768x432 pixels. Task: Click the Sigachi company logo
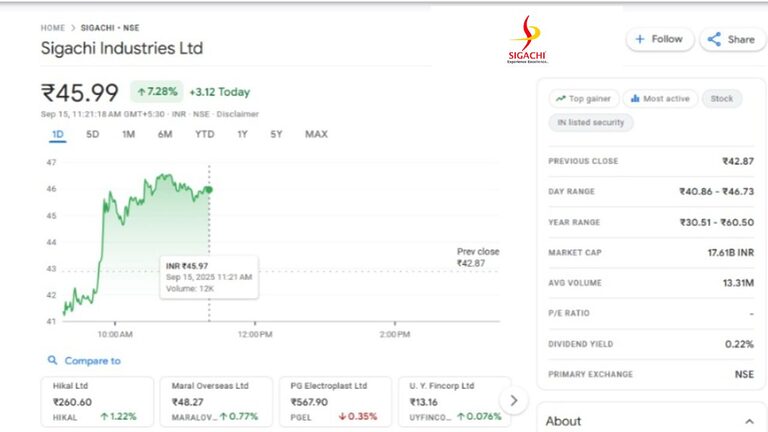point(528,40)
